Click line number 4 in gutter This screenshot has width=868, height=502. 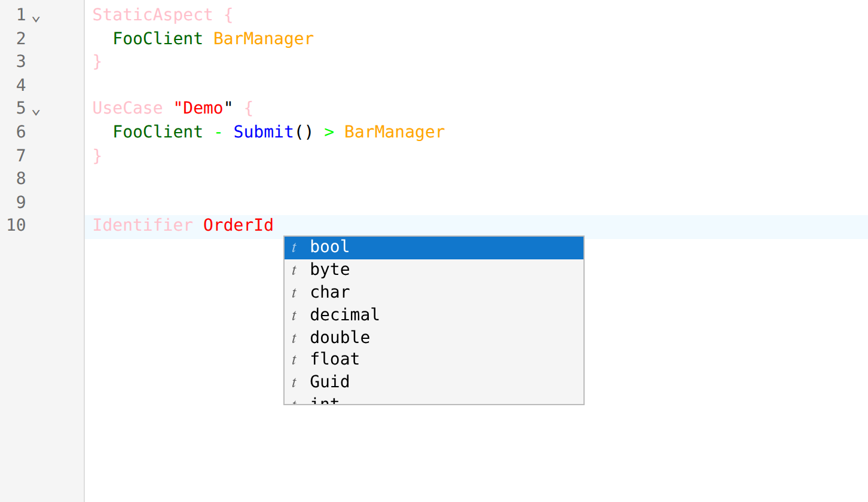point(21,85)
